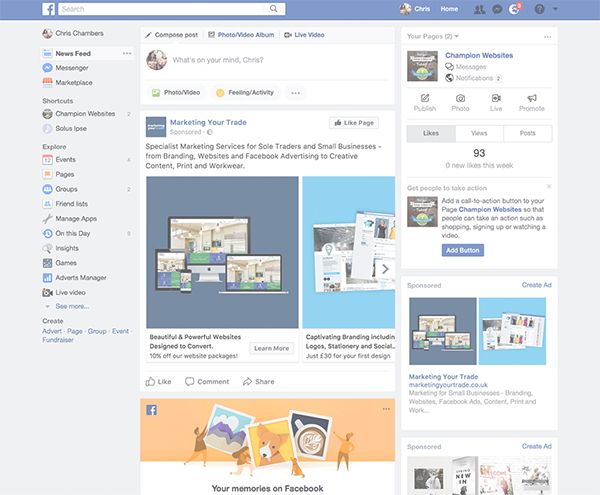
Task: Click Home in the top bar
Action: coord(449,9)
